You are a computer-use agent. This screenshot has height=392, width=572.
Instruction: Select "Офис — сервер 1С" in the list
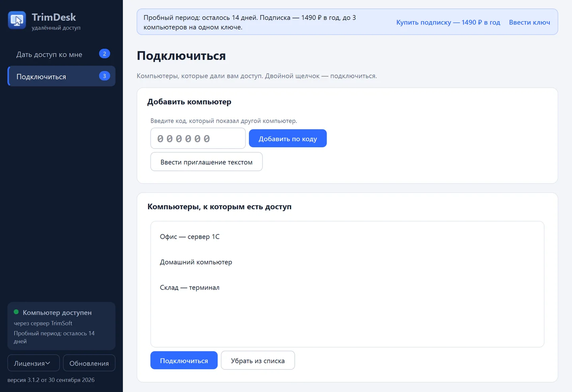point(347,237)
